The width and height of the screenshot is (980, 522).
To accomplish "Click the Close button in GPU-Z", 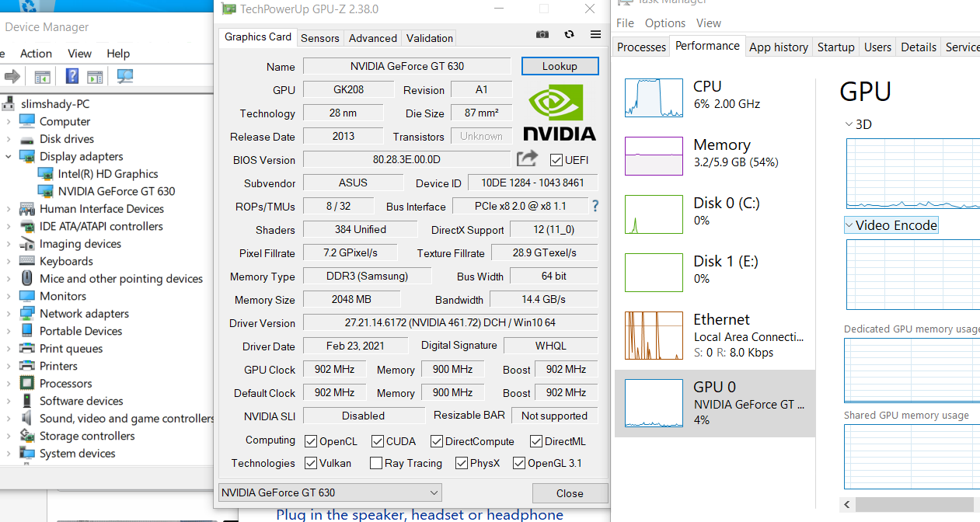I will [x=570, y=492].
